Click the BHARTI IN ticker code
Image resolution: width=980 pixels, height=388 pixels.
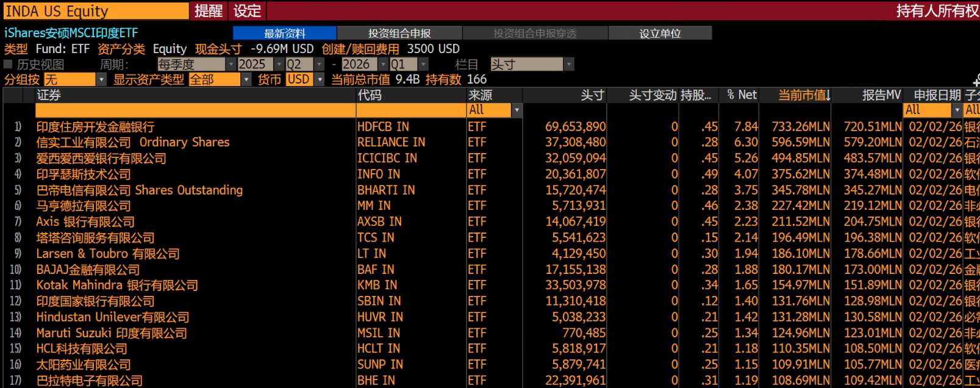pos(386,190)
